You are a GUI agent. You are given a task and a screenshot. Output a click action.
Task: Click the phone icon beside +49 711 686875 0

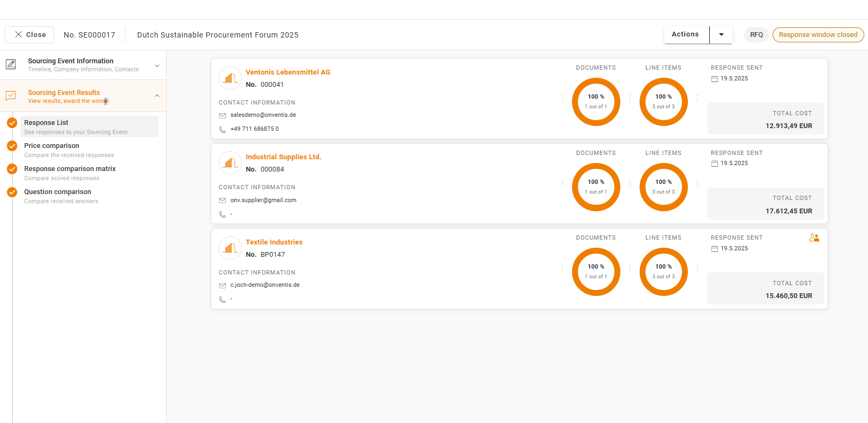coord(222,129)
